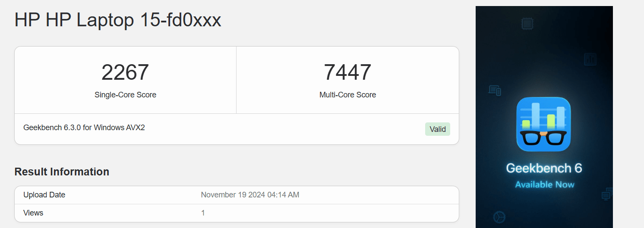Click the 'Multi-Core Score' label
Viewport: 644px width, 228px height.
tap(347, 95)
